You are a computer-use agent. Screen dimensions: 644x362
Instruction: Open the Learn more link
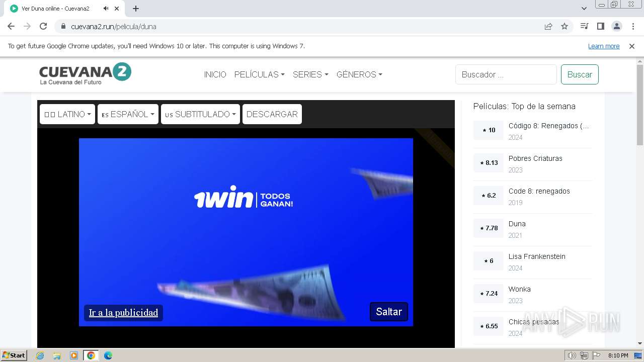604,46
